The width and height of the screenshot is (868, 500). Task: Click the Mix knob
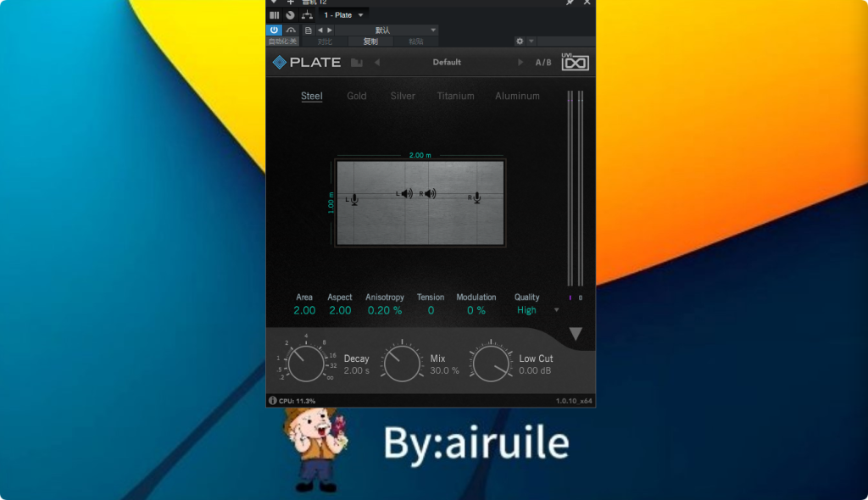tap(402, 364)
